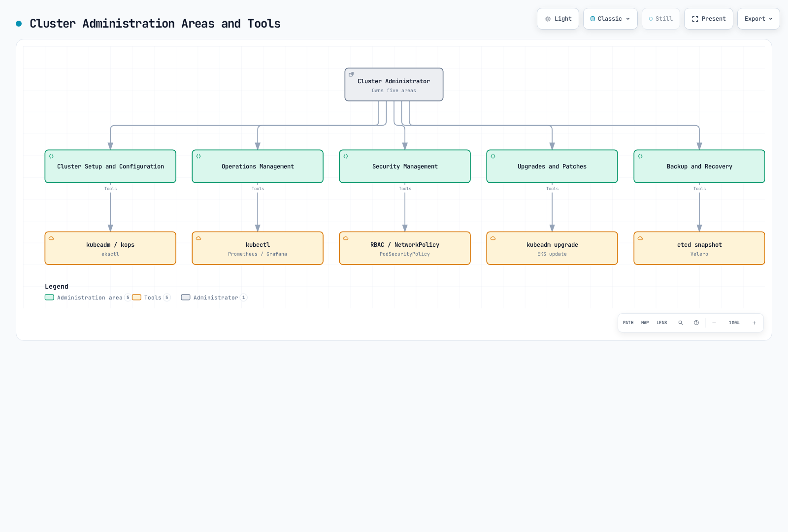Enter Present fullscreen mode

coord(709,19)
